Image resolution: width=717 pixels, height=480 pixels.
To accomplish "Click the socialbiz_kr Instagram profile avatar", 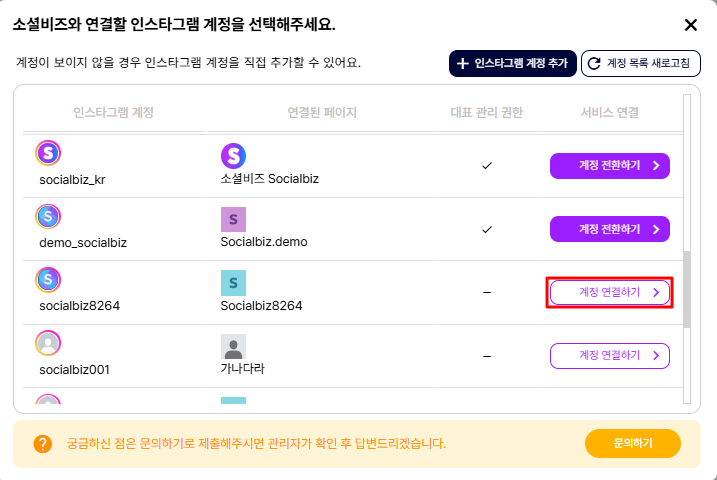I will tap(48, 153).
